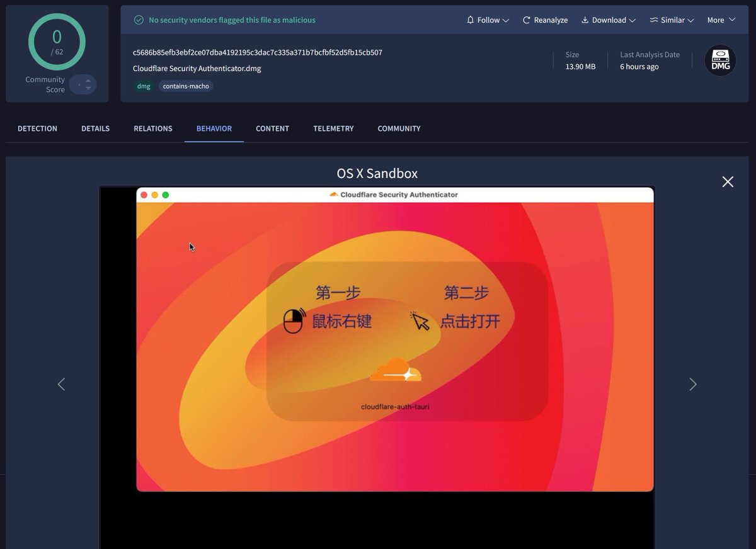756x549 pixels.
Task: Select the Behavior tab
Action: 214,128
